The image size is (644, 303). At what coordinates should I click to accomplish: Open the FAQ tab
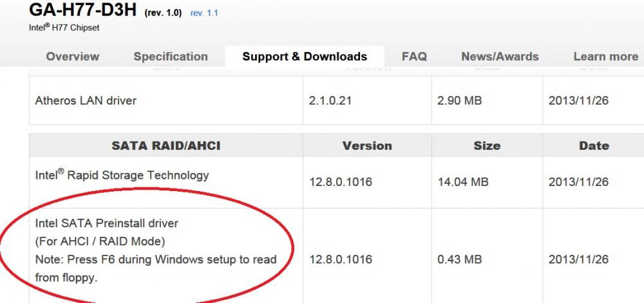click(x=414, y=57)
